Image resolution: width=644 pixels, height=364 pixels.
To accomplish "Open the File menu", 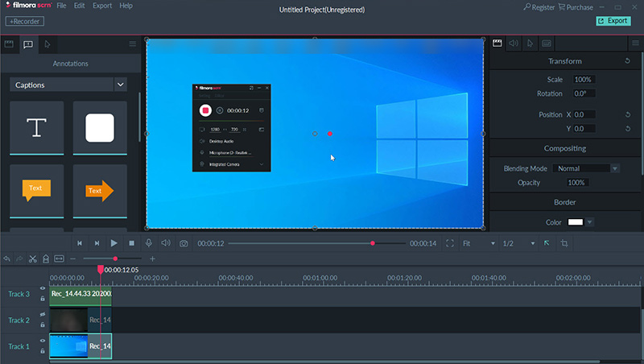I will point(62,6).
